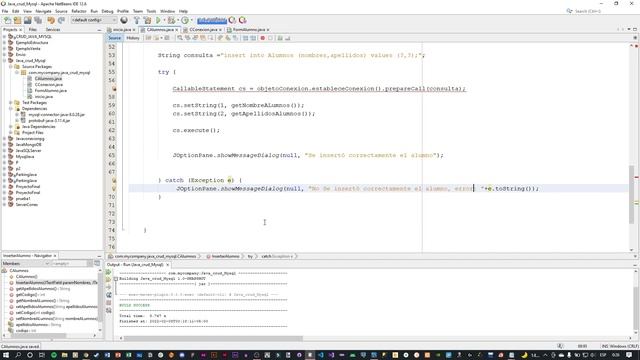Select the Source view button

pos(114,38)
